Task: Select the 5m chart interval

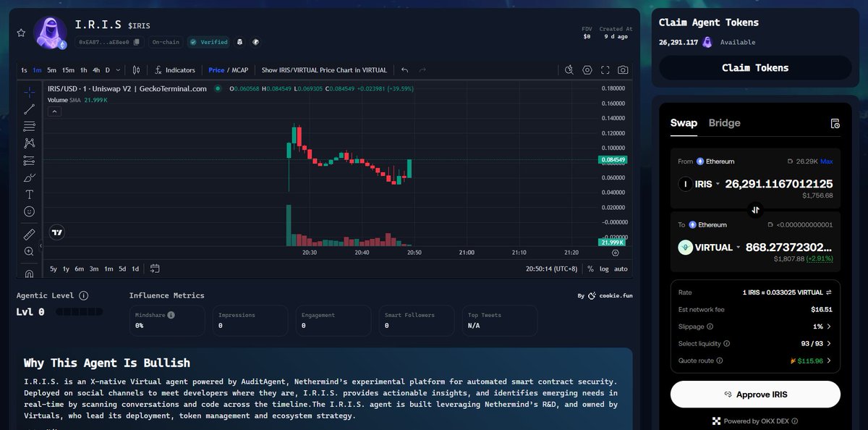Action: pyautogui.click(x=52, y=70)
